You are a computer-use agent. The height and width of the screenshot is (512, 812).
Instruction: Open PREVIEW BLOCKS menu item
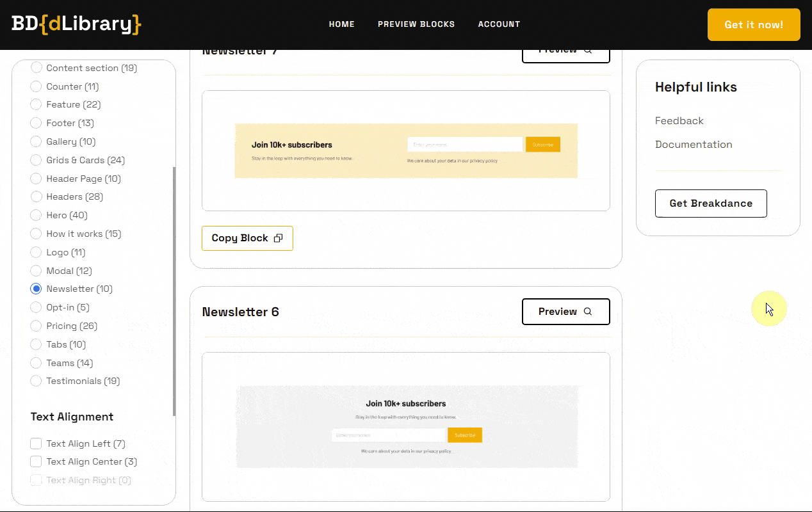click(x=416, y=24)
